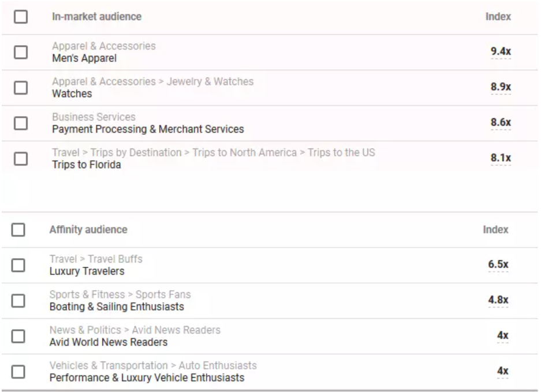Image resolution: width=541 pixels, height=392 pixels.
Task: Enable Performance & Luxury Vehicle Enthusiasts checkbox
Action: (18, 372)
